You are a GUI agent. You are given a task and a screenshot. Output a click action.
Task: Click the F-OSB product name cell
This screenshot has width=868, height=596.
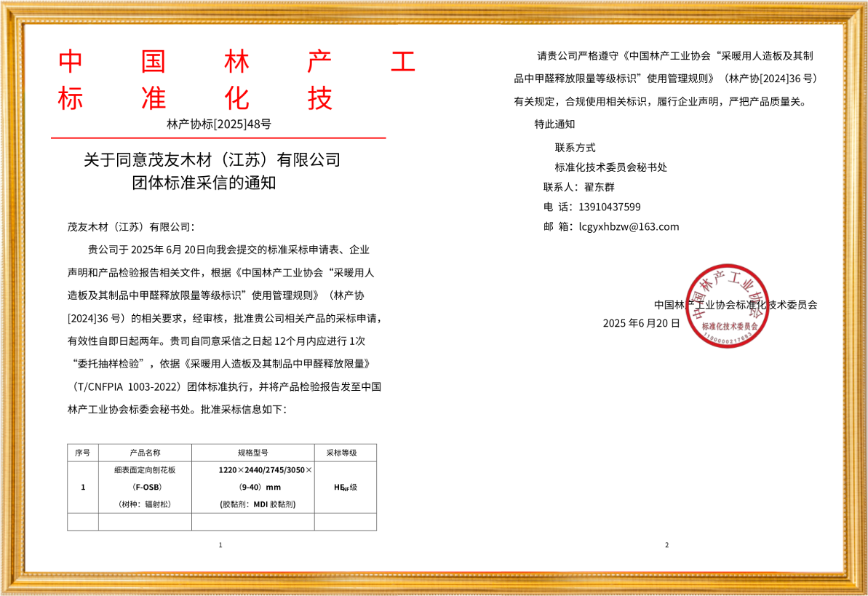coord(145,487)
